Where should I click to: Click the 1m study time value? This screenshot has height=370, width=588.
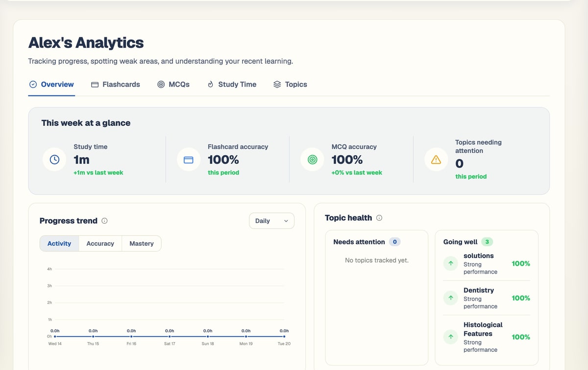pyautogui.click(x=81, y=160)
